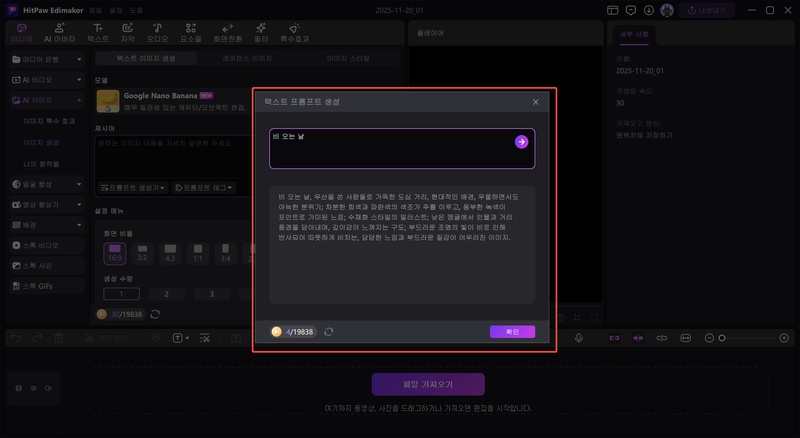This screenshot has width=800, height=438.
Task: Open the 요소들 elements tool
Action: click(x=191, y=33)
